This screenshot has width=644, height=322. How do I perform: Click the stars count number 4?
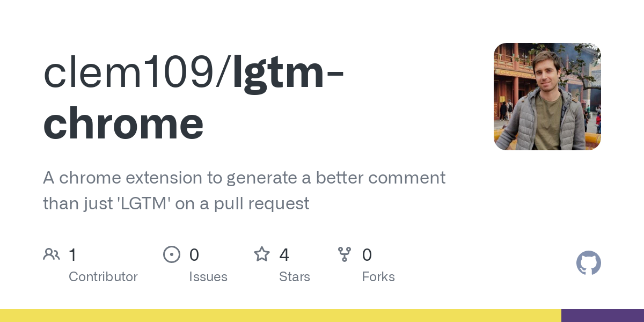pyautogui.click(x=284, y=255)
